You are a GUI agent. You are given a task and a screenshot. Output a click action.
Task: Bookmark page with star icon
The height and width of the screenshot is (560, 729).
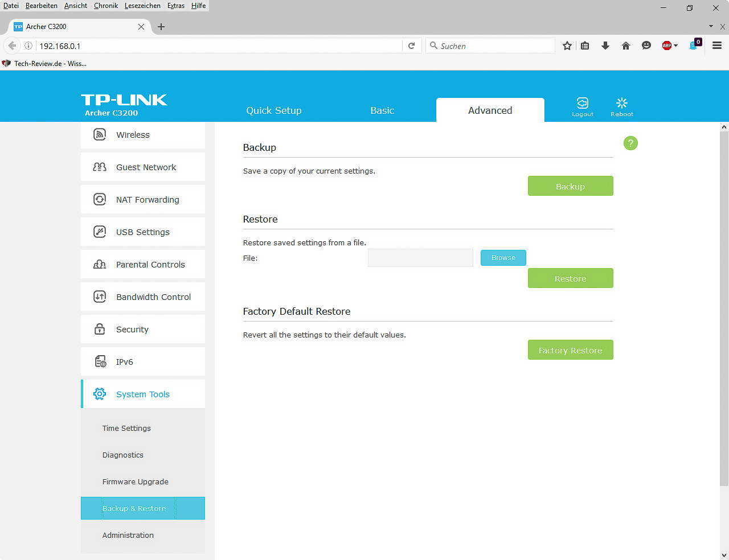coord(567,46)
